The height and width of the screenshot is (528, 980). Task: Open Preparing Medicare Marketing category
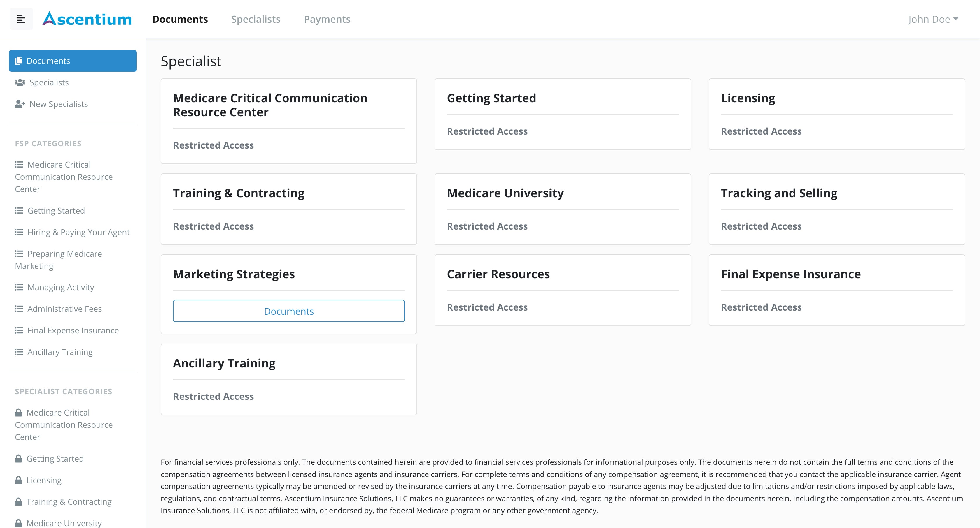tap(64, 254)
